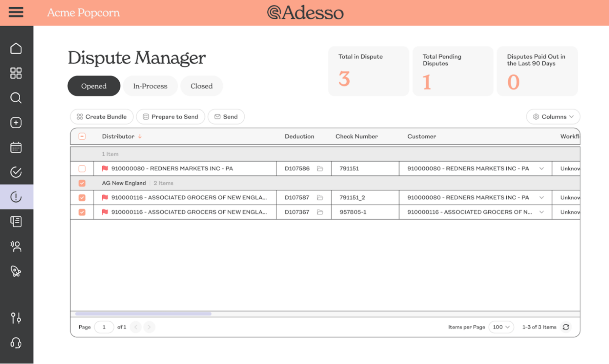Open folder icon for deduction D107586

tap(320, 169)
